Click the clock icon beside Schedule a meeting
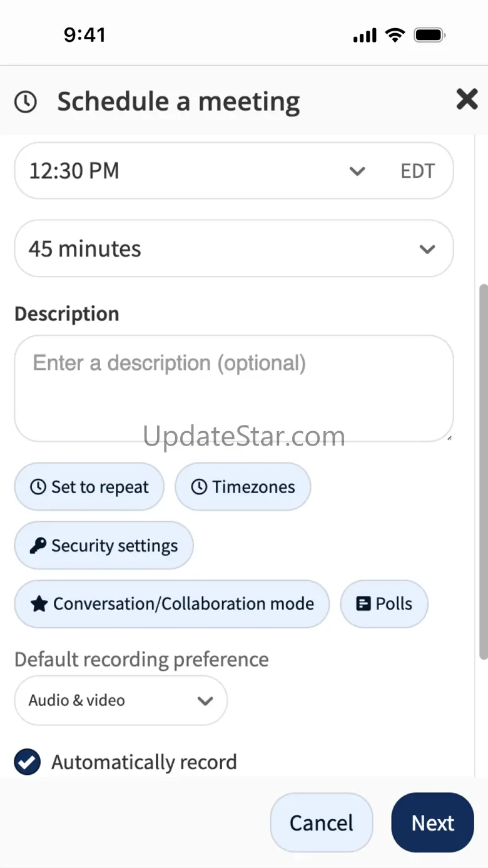The image size is (488, 868). point(26,101)
